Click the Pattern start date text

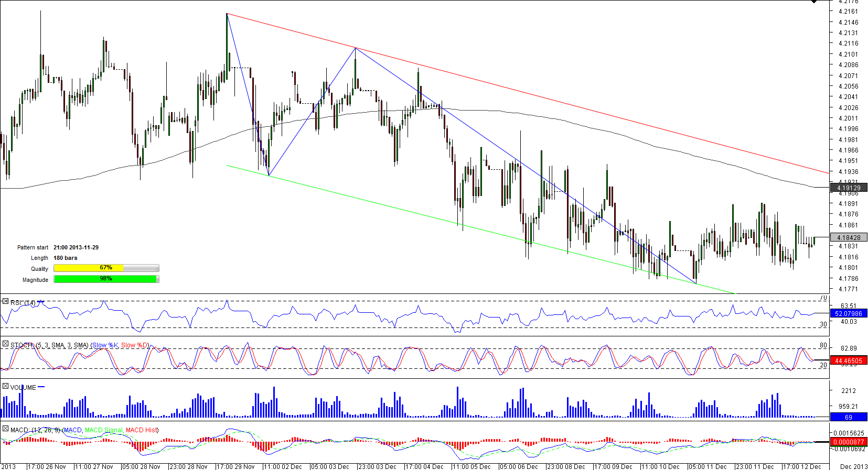coord(76,247)
